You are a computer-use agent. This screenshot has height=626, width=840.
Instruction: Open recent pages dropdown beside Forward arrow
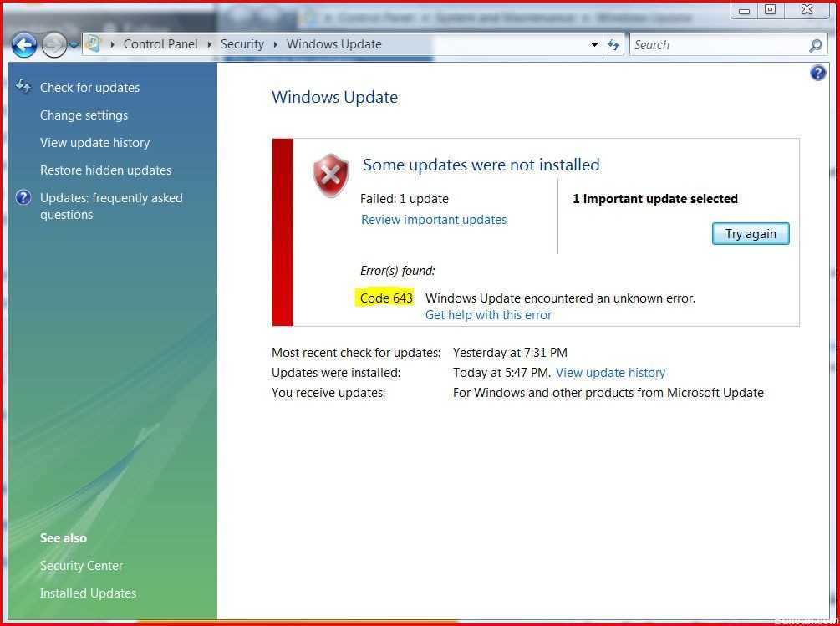[74, 45]
